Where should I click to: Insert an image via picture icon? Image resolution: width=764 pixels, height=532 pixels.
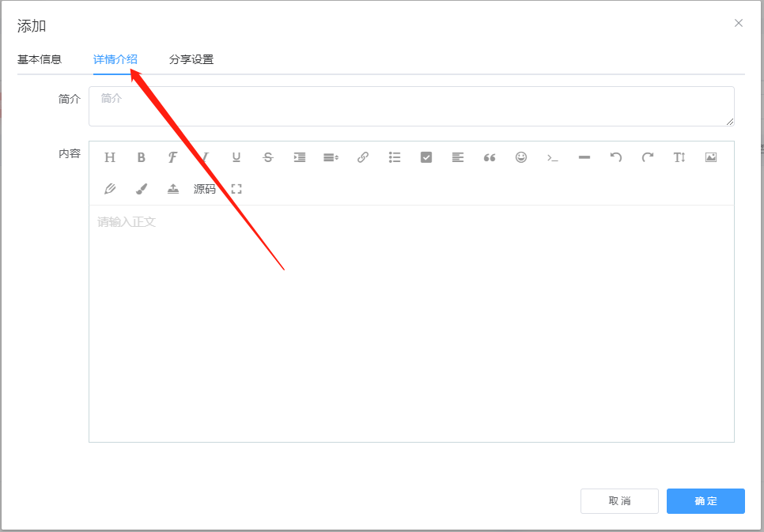coord(711,157)
